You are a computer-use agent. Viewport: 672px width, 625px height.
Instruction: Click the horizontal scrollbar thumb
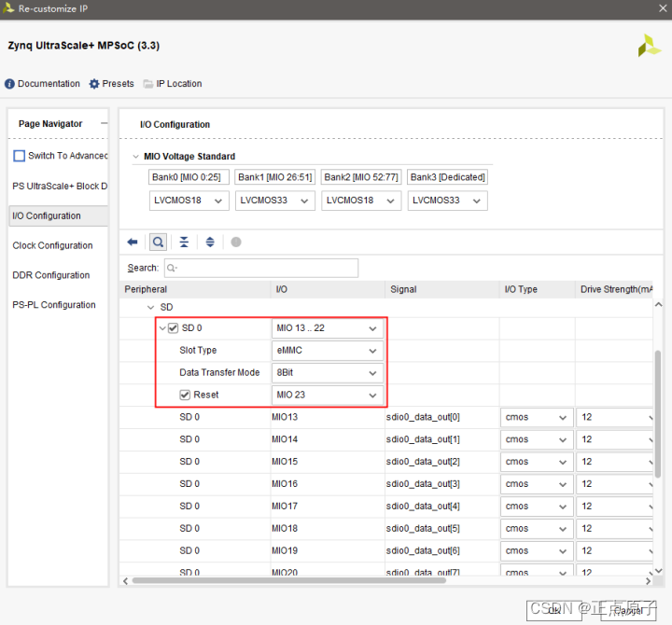288,581
